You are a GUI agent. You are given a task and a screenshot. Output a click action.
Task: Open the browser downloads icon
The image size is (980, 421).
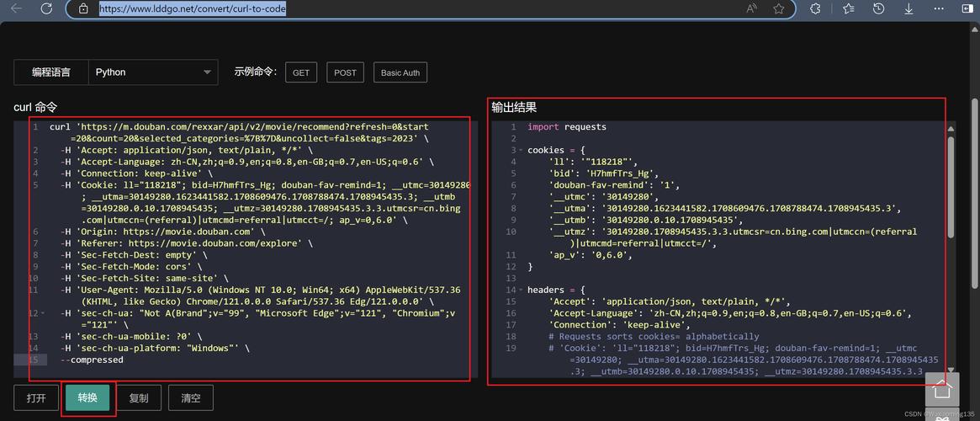(x=908, y=9)
